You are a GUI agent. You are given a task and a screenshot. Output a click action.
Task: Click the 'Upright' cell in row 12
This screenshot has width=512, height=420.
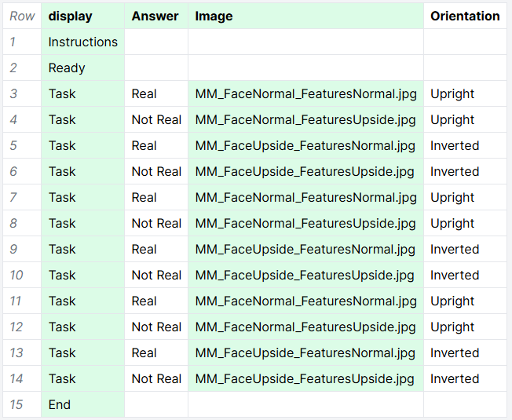[465, 327]
